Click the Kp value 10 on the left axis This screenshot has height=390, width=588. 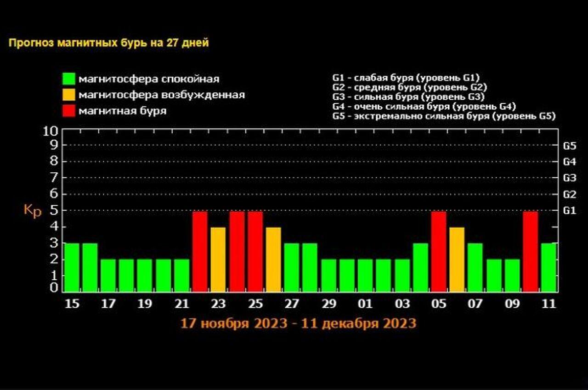[50, 131]
